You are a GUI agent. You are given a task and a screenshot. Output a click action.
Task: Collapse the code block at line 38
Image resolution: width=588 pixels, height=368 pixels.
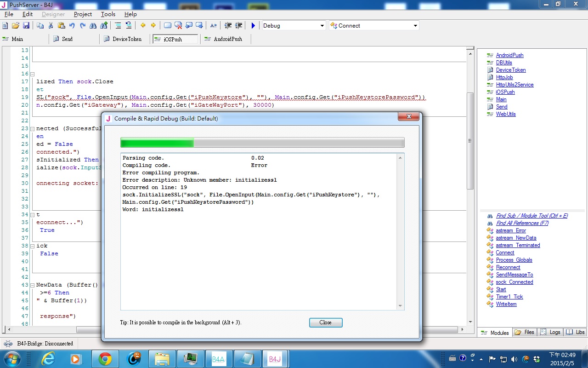click(x=32, y=246)
